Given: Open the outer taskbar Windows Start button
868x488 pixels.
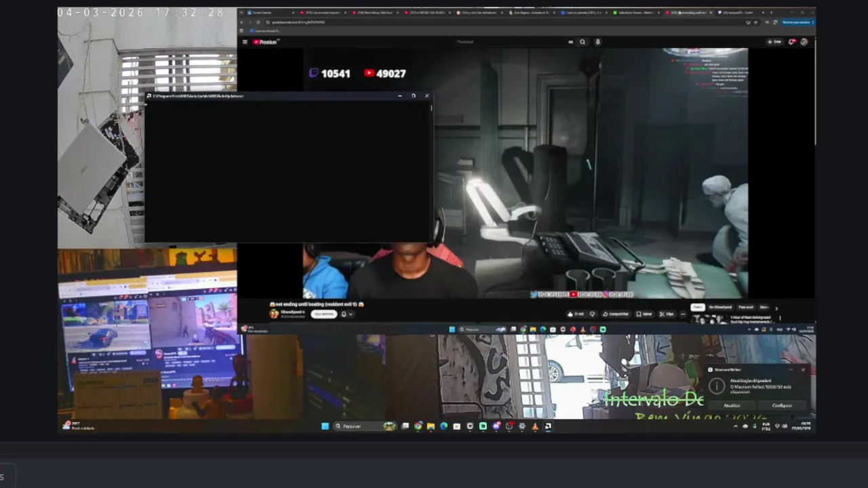Looking at the screenshot, I should (325, 426).
